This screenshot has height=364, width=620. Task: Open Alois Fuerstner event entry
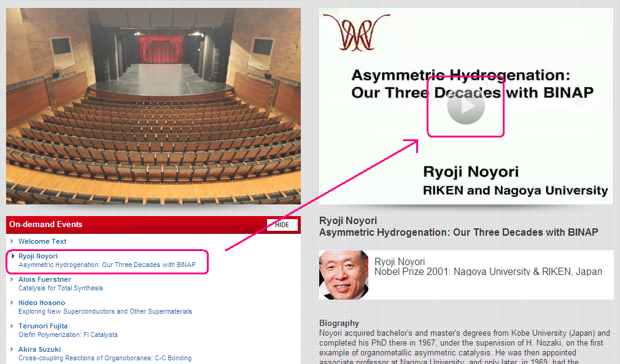click(x=45, y=279)
